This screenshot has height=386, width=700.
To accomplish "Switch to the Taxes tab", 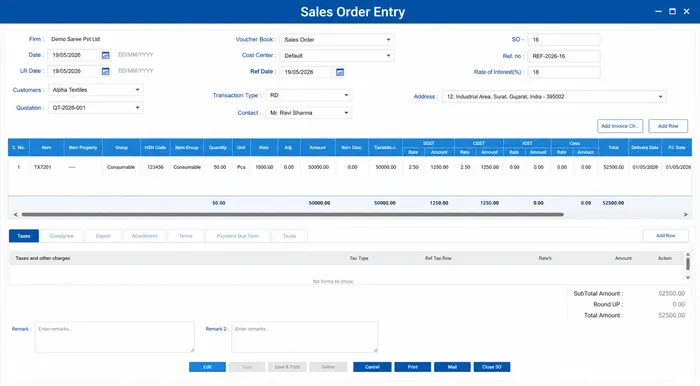I will [24, 236].
